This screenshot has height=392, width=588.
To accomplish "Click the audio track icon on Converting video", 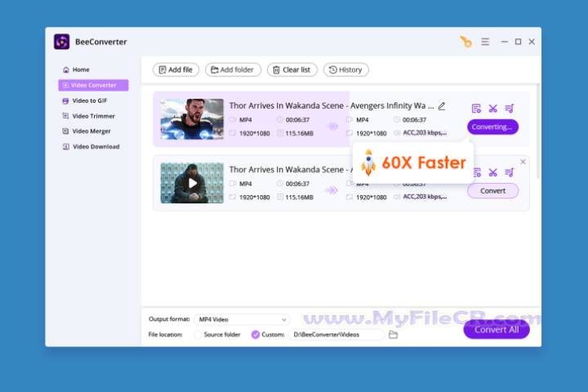I will click(510, 109).
